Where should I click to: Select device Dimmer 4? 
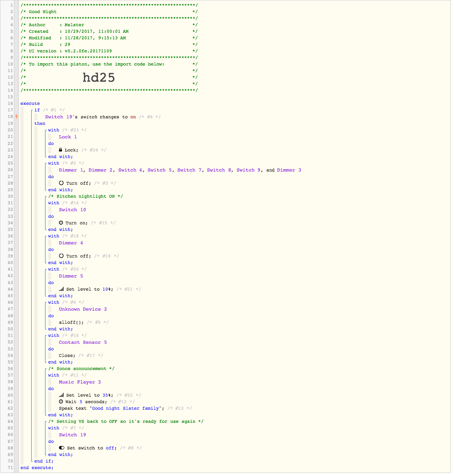pyautogui.click(x=71, y=243)
